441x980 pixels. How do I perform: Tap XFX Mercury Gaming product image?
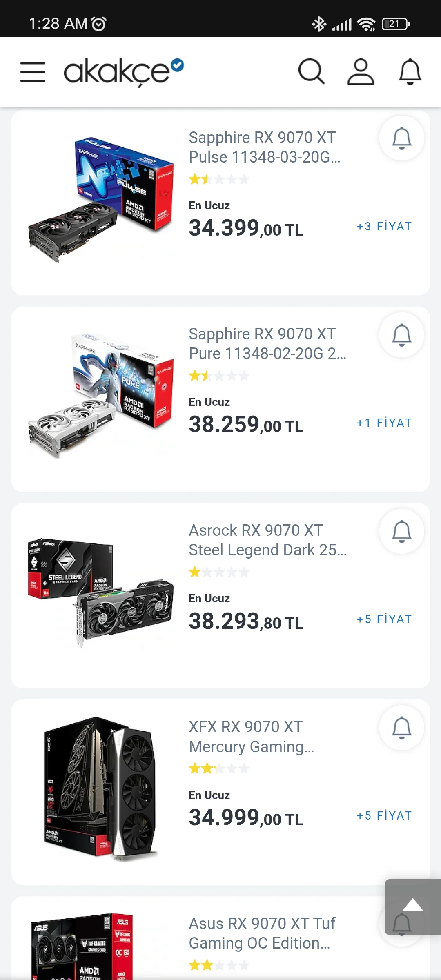coord(101,788)
